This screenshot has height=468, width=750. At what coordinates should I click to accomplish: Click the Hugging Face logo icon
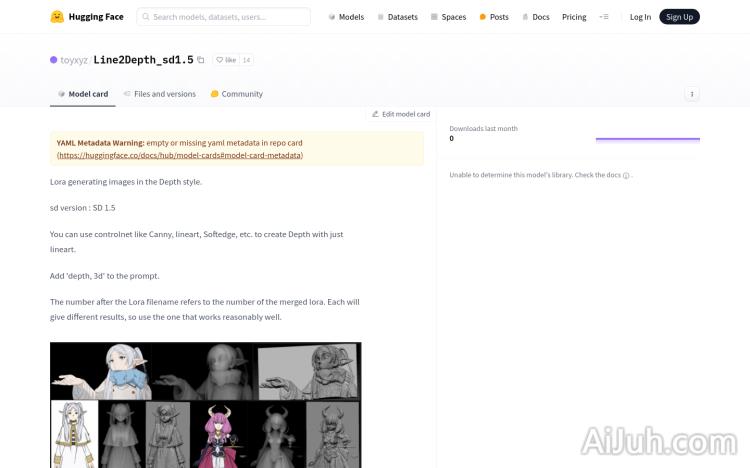click(57, 17)
